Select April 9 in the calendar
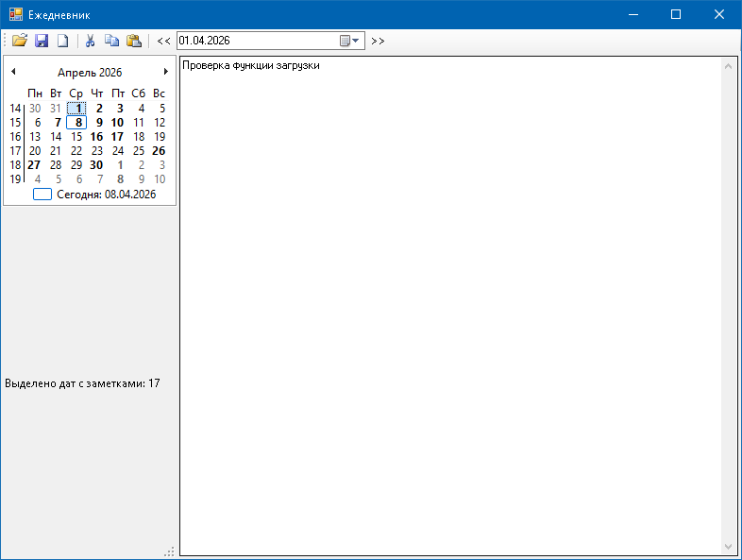Image resolution: width=742 pixels, height=560 pixels. pos(97,123)
